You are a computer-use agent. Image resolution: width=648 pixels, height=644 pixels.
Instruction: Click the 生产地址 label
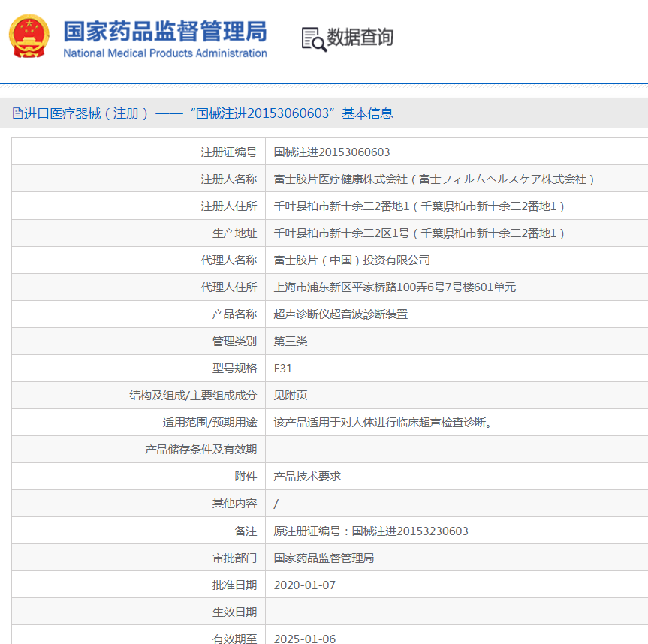pos(234,233)
